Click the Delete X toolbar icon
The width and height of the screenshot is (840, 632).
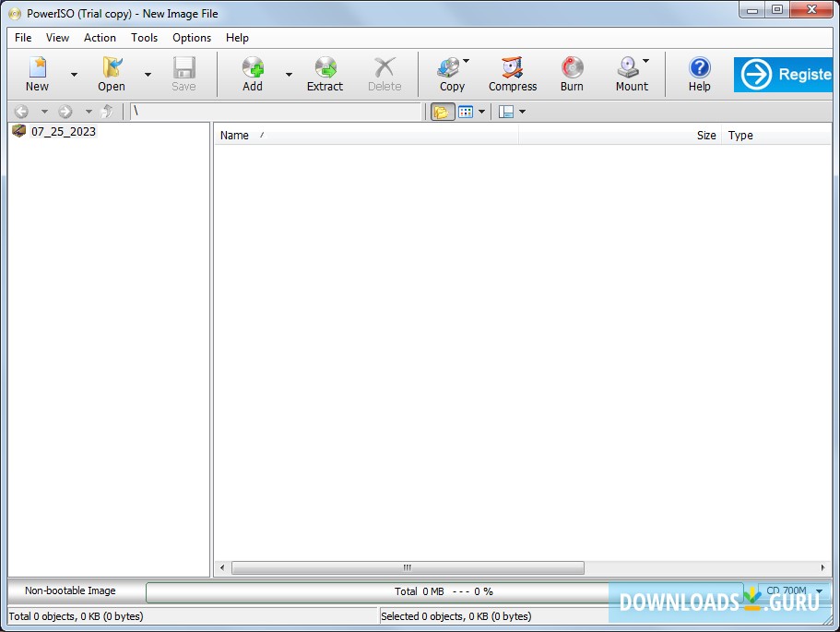(x=385, y=74)
